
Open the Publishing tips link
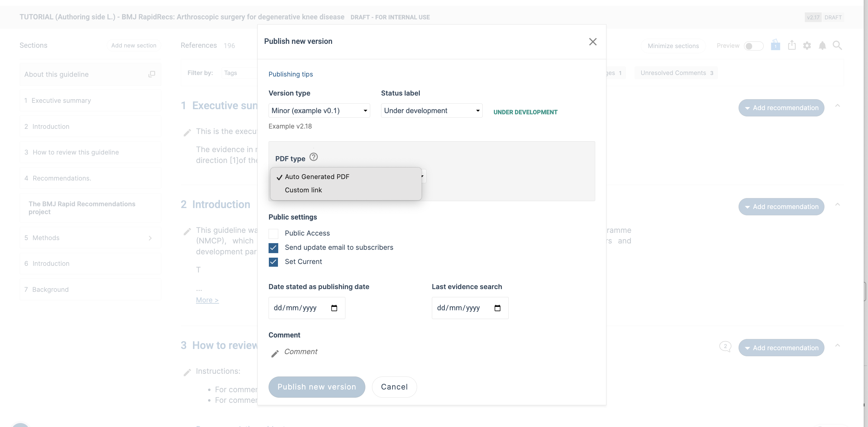[290, 74]
